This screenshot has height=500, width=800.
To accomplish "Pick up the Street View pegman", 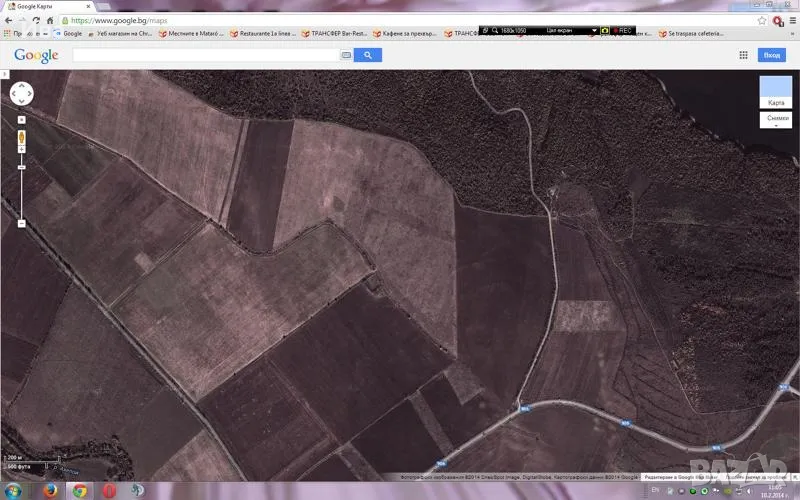I will [21, 135].
